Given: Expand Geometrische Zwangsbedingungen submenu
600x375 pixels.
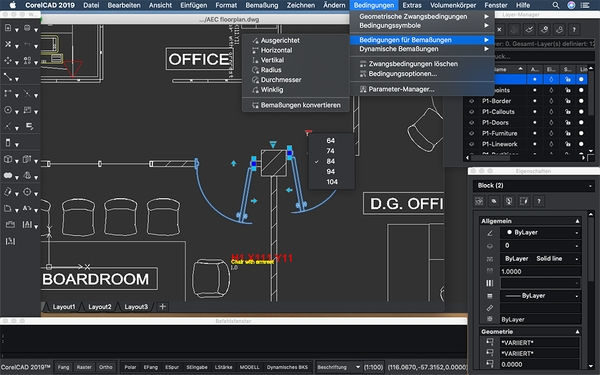Looking at the screenshot, I should (x=422, y=16).
